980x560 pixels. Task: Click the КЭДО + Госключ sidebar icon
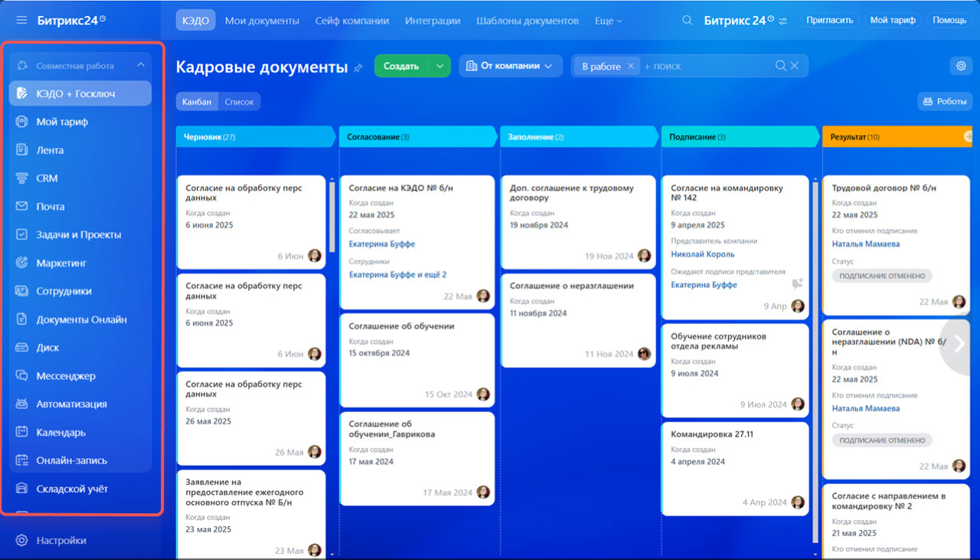(22, 93)
